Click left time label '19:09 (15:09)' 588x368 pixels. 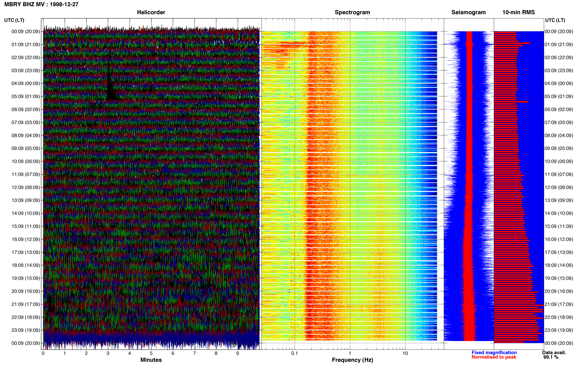click(26, 278)
